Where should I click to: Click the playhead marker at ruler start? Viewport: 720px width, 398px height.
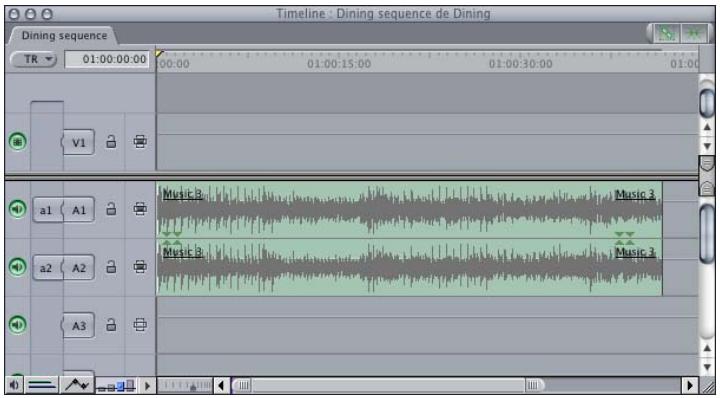click(x=159, y=54)
